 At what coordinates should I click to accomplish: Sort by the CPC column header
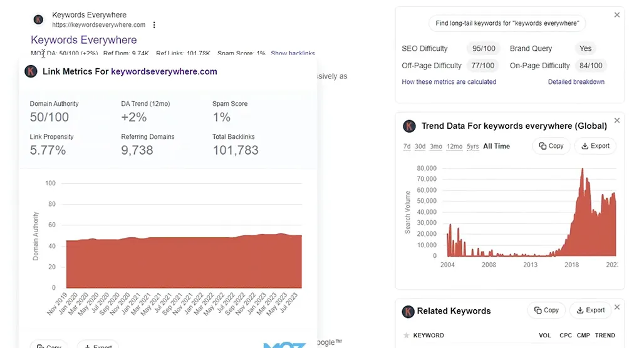[566, 335]
